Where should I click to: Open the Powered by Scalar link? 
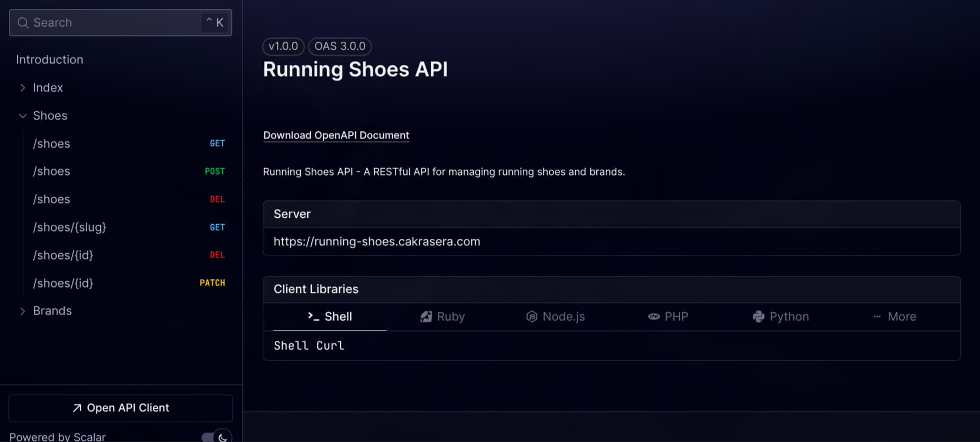click(57, 437)
